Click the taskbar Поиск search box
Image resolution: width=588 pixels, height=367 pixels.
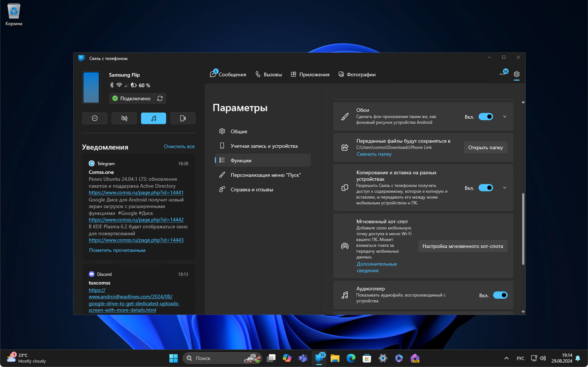pos(222,358)
